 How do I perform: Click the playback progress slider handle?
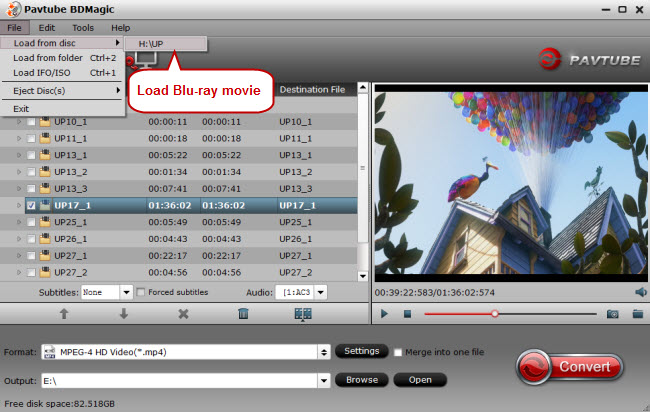tap(495, 314)
